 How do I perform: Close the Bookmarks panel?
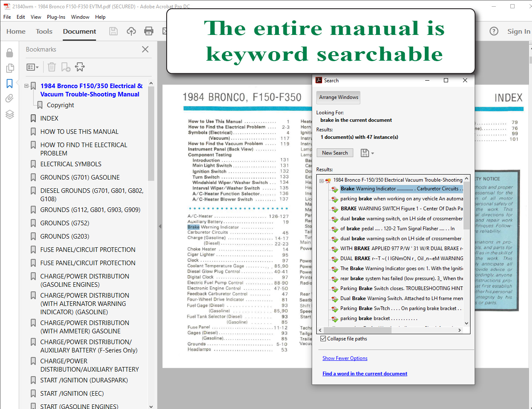145,49
